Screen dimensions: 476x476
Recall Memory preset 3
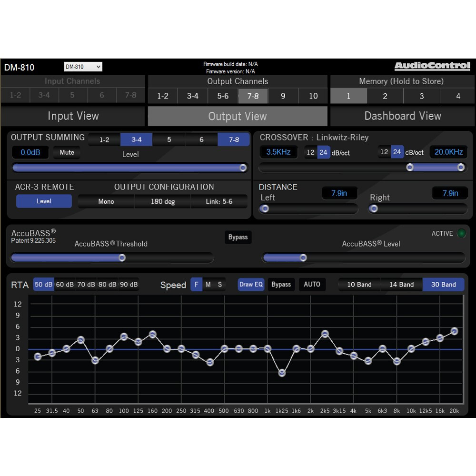tap(422, 96)
